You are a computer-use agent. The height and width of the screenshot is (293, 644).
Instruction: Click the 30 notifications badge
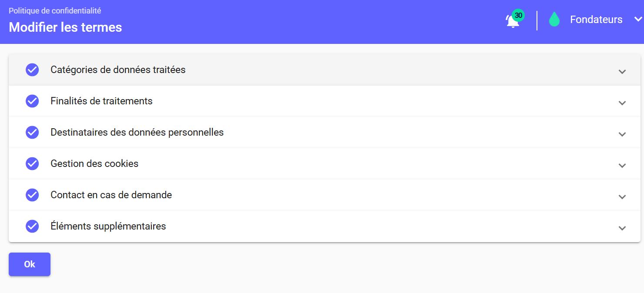click(518, 15)
